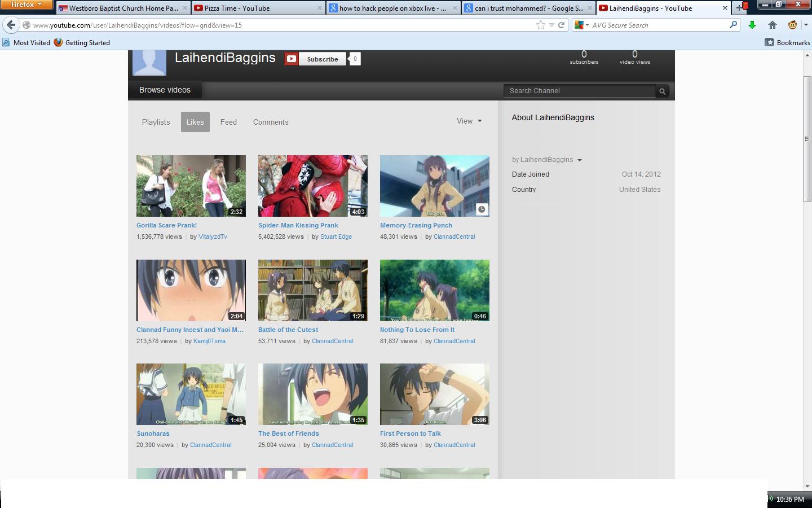Bookmark this page with the star icon
This screenshot has height=508, width=812.
click(x=541, y=25)
